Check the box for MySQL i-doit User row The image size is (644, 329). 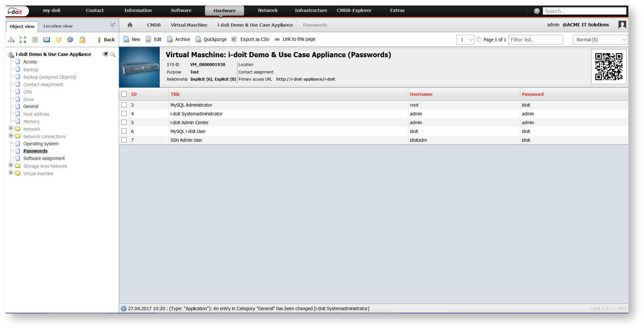pyautogui.click(x=124, y=131)
